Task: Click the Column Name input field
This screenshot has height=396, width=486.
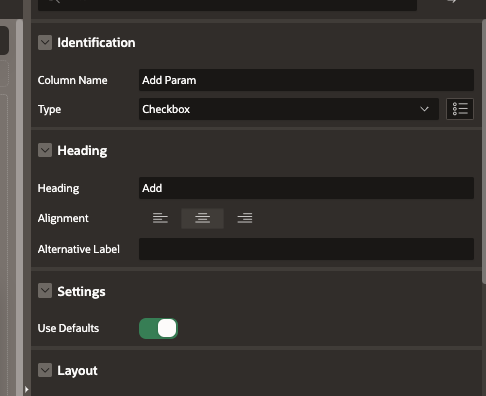Action: pos(306,80)
